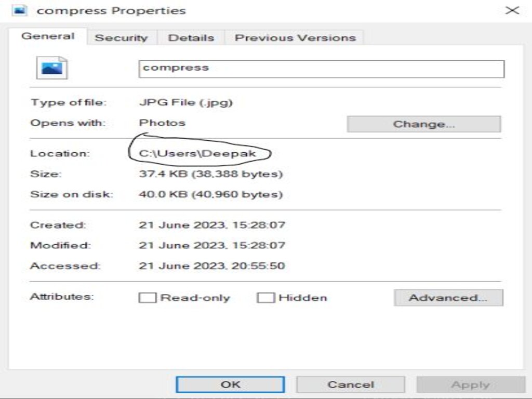Click the size value 37.4 KB (38,388 bytes)

211,174
